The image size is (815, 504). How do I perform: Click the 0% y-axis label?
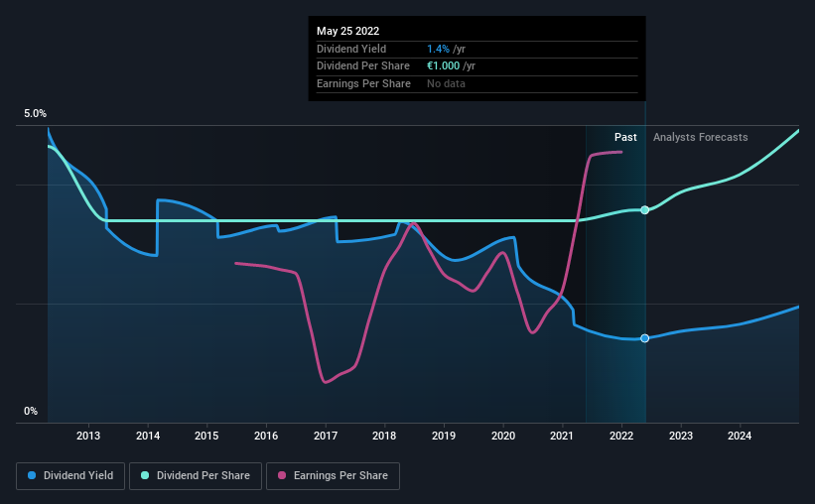coord(31,411)
